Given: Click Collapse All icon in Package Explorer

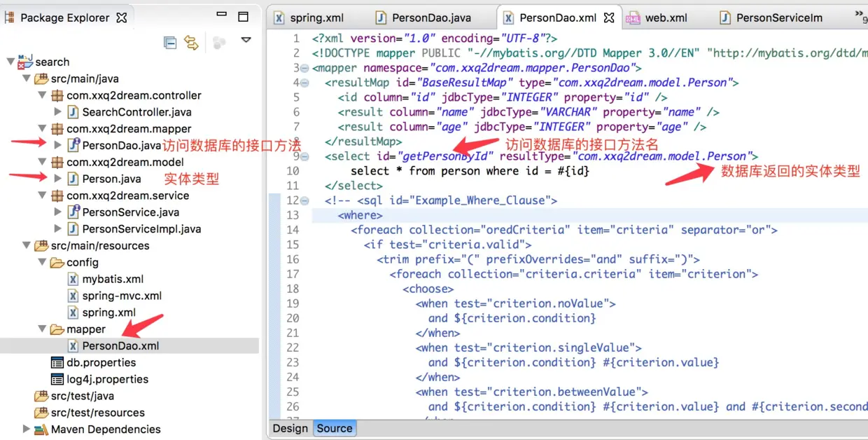Looking at the screenshot, I should 170,43.
